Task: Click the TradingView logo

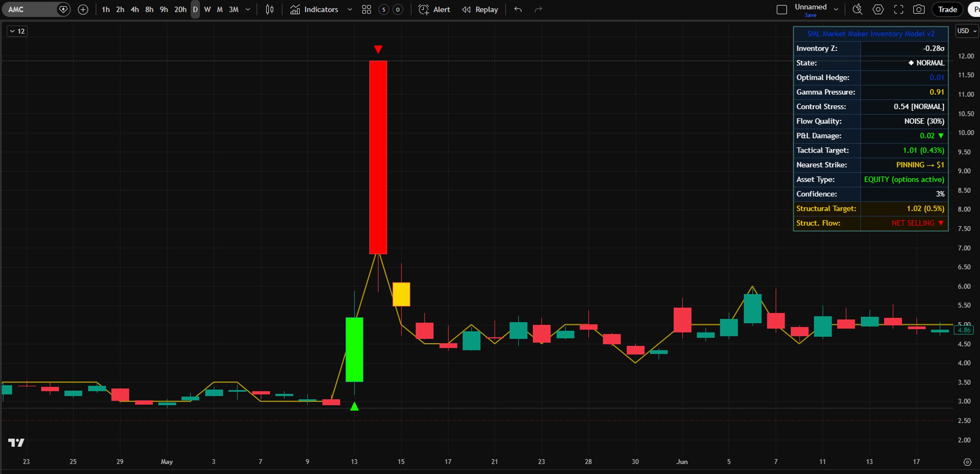Action: tap(16, 443)
